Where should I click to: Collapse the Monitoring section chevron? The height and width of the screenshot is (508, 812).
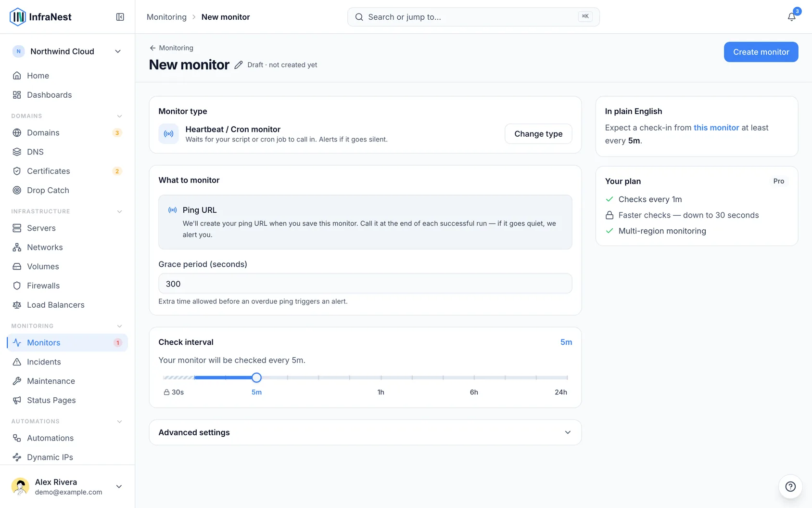click(x=120, y=326)
